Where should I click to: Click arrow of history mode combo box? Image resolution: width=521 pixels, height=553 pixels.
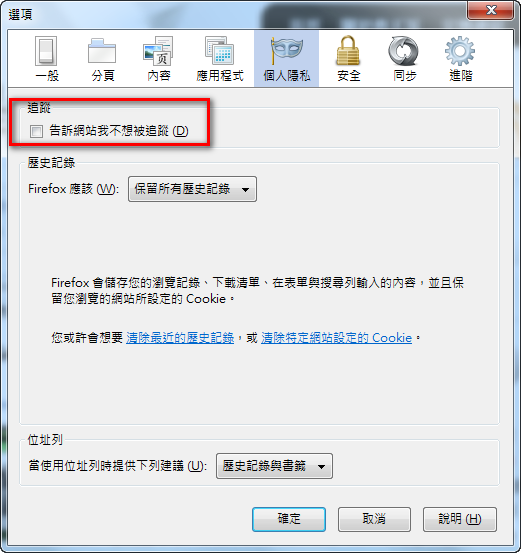coord(245,190)
